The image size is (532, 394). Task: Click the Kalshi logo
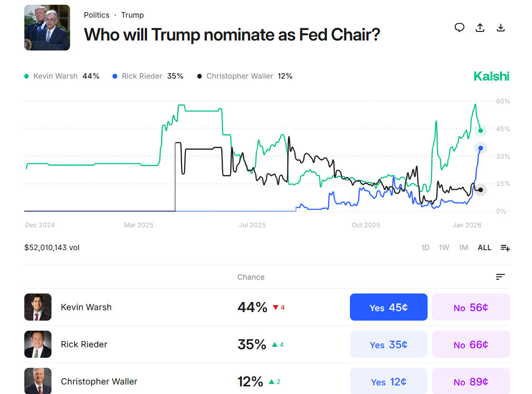tap(491, 76)
